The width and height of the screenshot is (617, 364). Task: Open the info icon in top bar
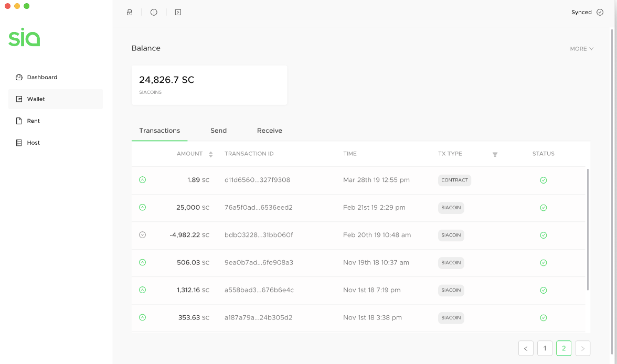pyautogui.click(x=154, y=12)
